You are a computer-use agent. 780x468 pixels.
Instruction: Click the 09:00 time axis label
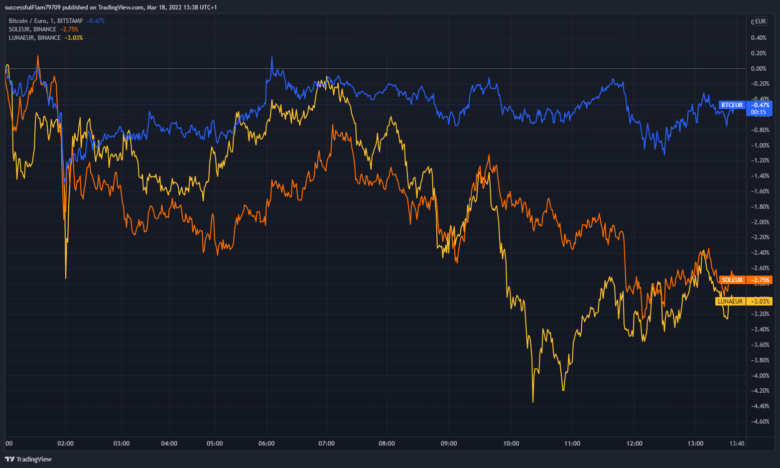(449, 444)
